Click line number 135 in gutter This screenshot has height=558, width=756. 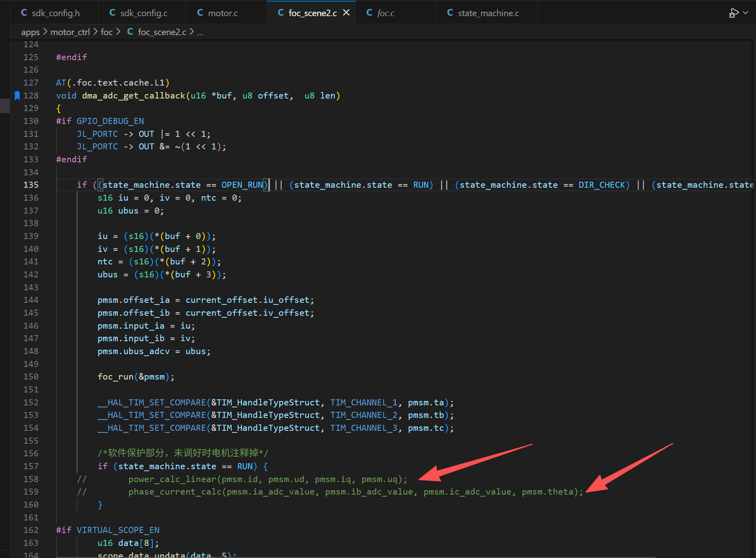coord(31,185)
